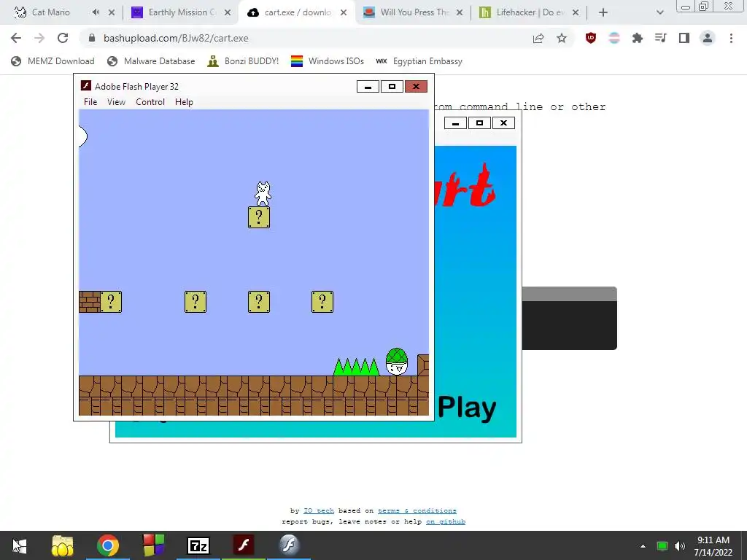Open Flash Player Control menu

150,102
